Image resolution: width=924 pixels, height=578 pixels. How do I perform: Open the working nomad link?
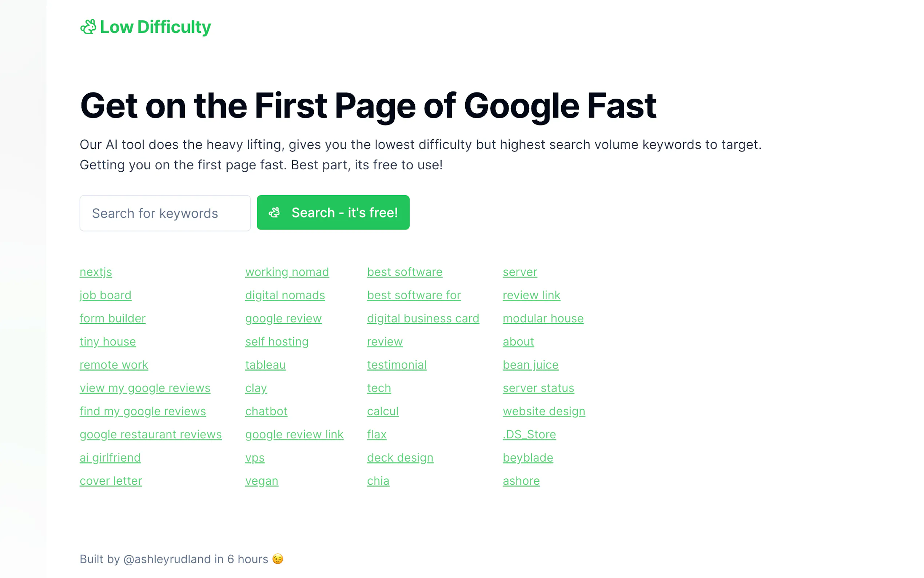[x=287, y=272]
